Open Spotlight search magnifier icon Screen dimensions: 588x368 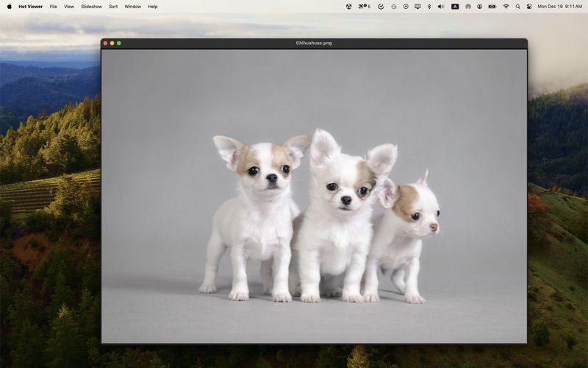click(518, 7)
